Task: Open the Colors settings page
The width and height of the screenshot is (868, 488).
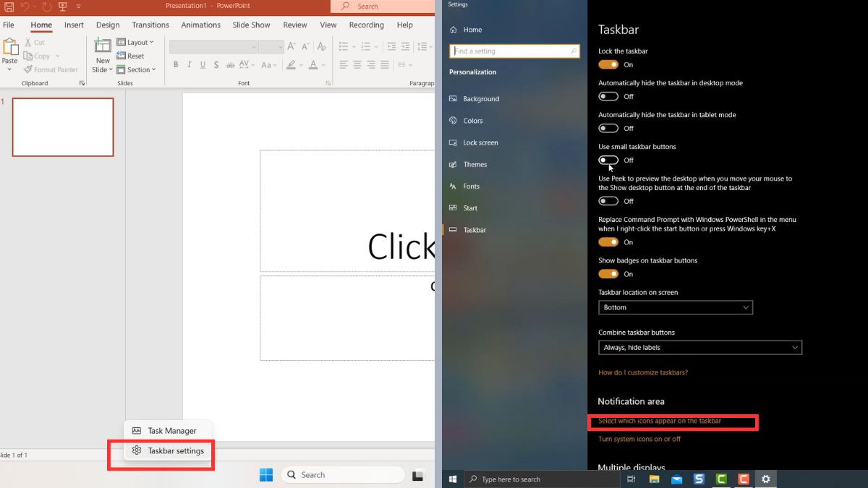Action: pyautogui.click(x=466, y=121)
